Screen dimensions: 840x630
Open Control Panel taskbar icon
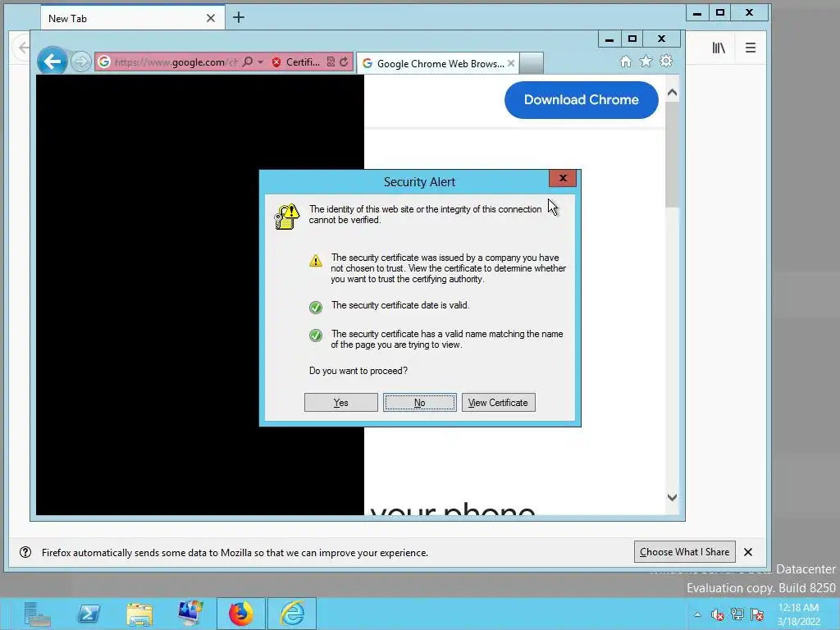point(190,614)
